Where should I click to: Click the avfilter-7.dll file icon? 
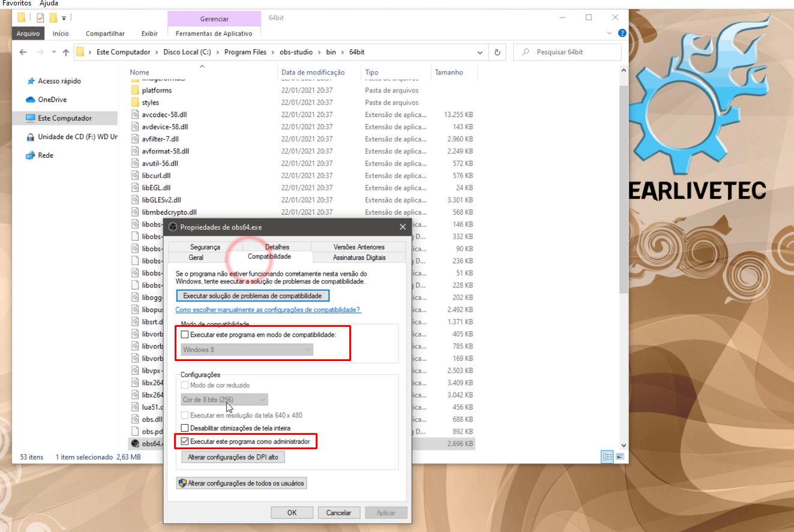point(135,139)
